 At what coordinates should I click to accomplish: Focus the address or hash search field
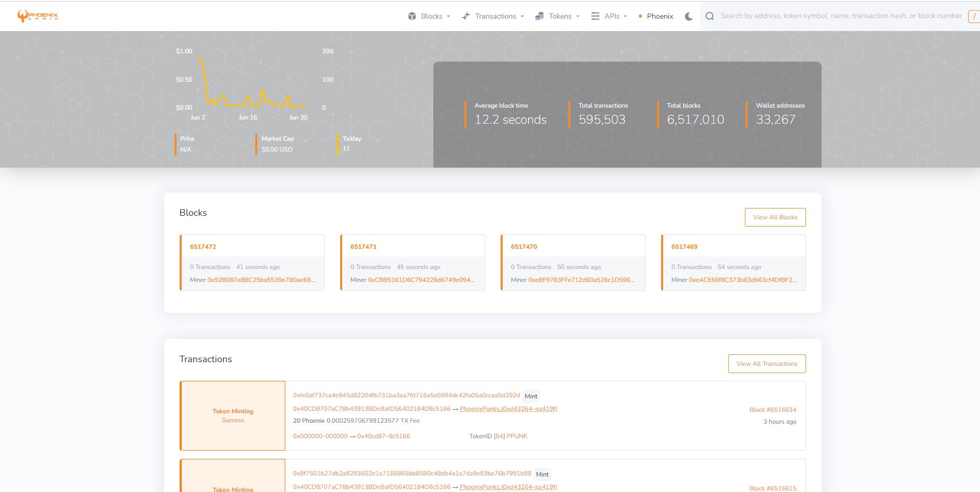[x=841, y=16]
